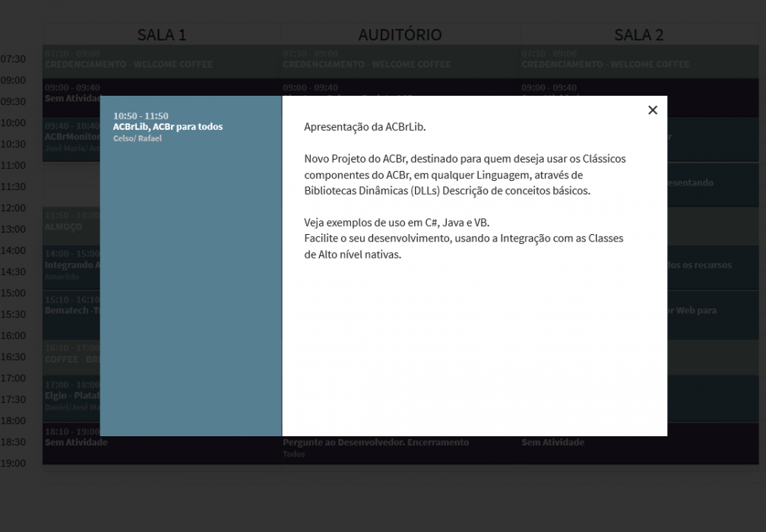Click the SALA 1 column header
This screenshot has width=766, height=532.
162,35
